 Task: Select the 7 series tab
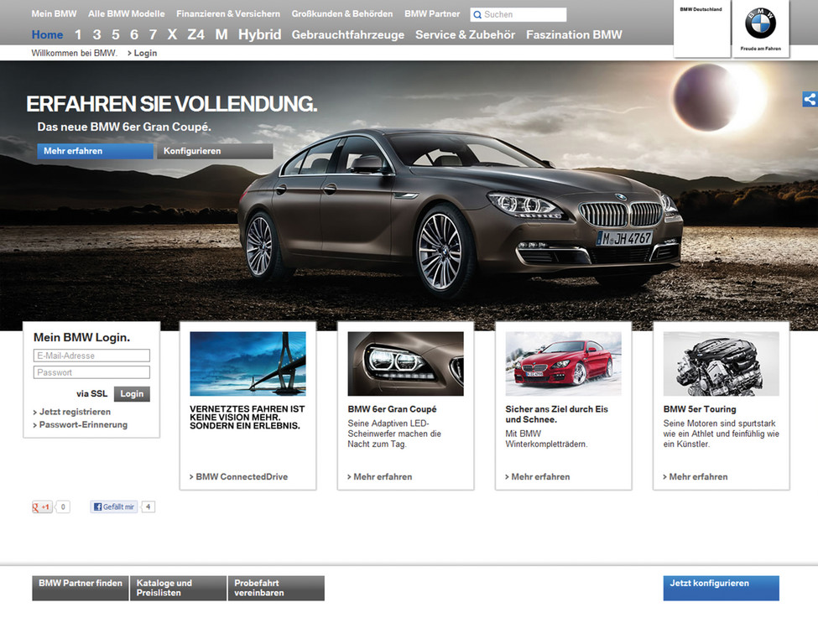(x=153, y=35)
